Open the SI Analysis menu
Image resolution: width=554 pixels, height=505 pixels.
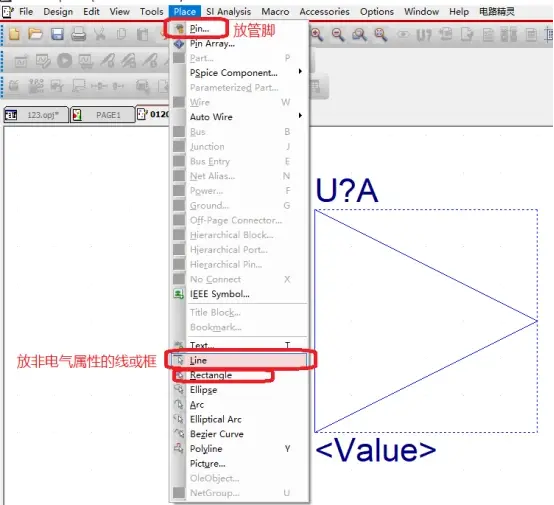(229, 12)
